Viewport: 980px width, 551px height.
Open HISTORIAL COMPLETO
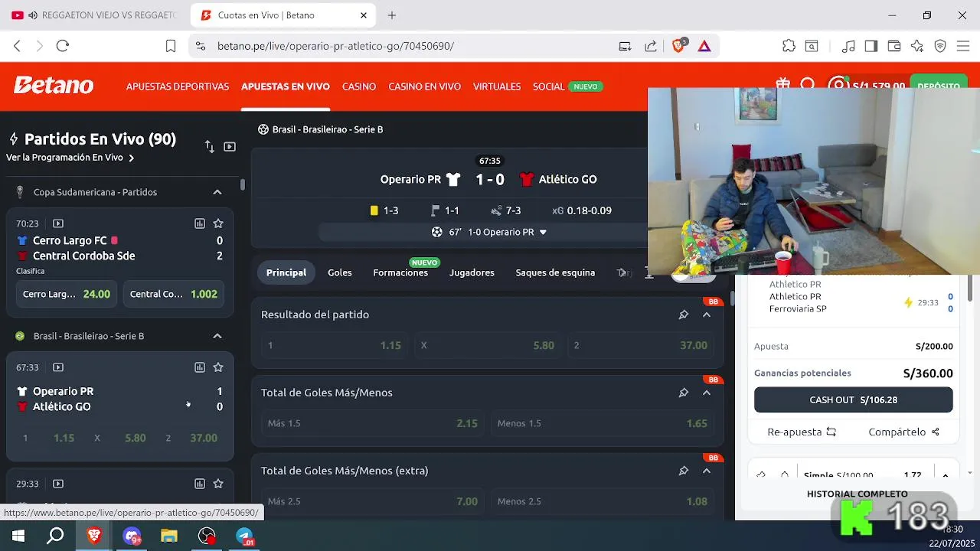pyautogui.click(x=857, y=494)
